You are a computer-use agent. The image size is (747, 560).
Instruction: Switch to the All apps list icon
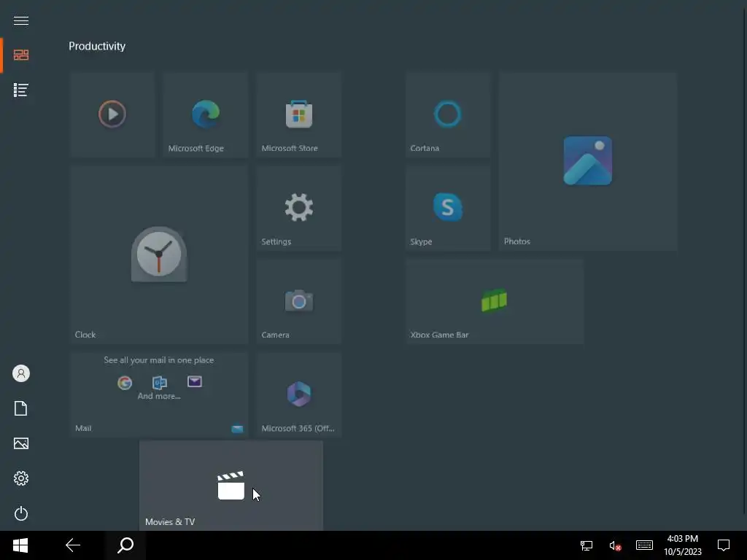(21, 90)
